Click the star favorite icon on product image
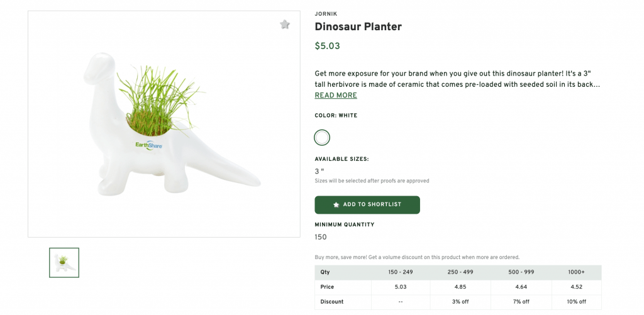Screen dimensions: 644x315 (x=285, y=25)
